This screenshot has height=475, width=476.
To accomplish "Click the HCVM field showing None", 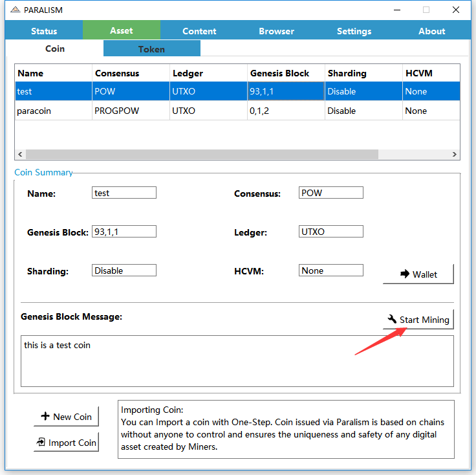I will pos(331,271).
